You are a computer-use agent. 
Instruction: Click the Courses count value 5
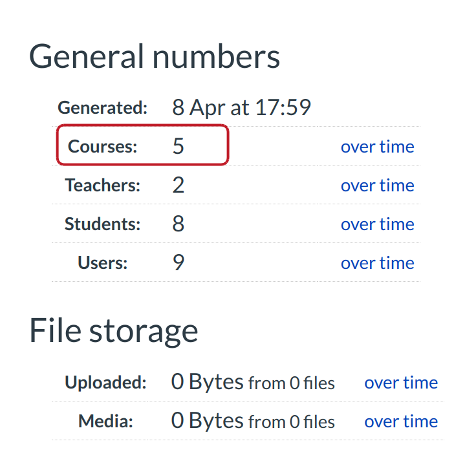click(178, 147)
